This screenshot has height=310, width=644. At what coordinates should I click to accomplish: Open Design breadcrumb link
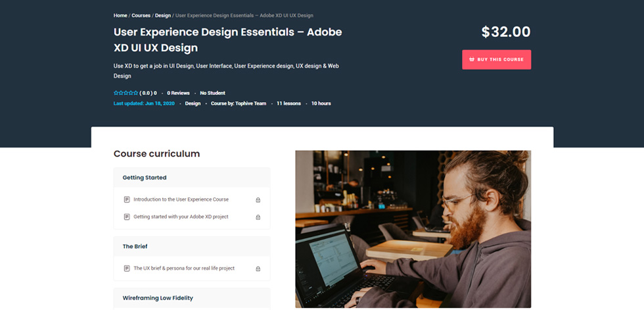(163, 16)
